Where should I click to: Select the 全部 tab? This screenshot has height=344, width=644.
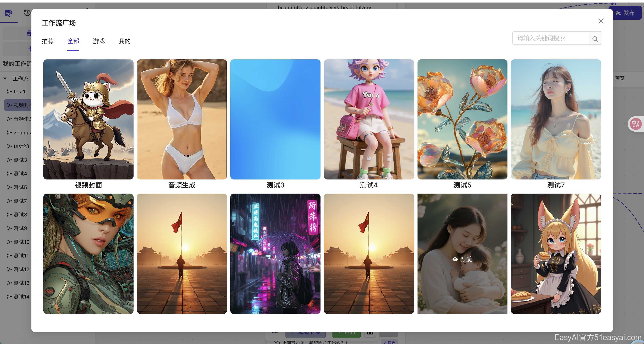[73, 41]
